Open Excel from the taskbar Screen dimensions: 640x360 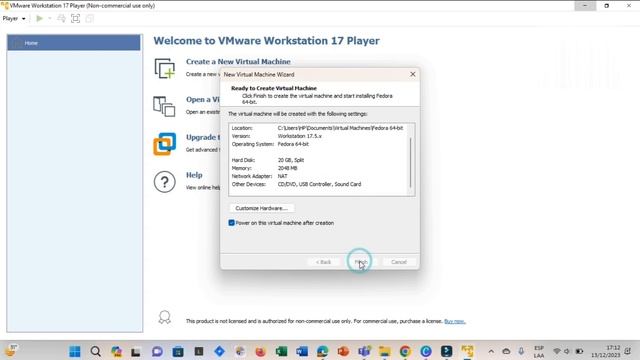(281, 351)
